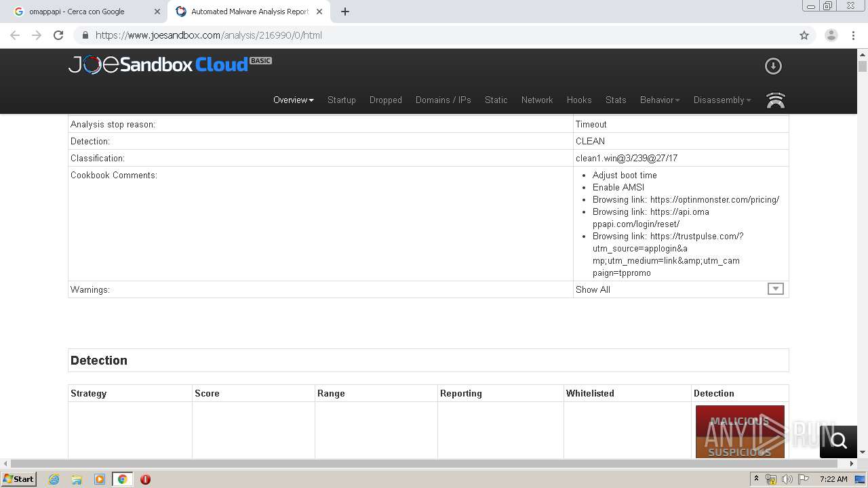
Task: Click the Action Center flag tray icon
Action: point(804,479)
